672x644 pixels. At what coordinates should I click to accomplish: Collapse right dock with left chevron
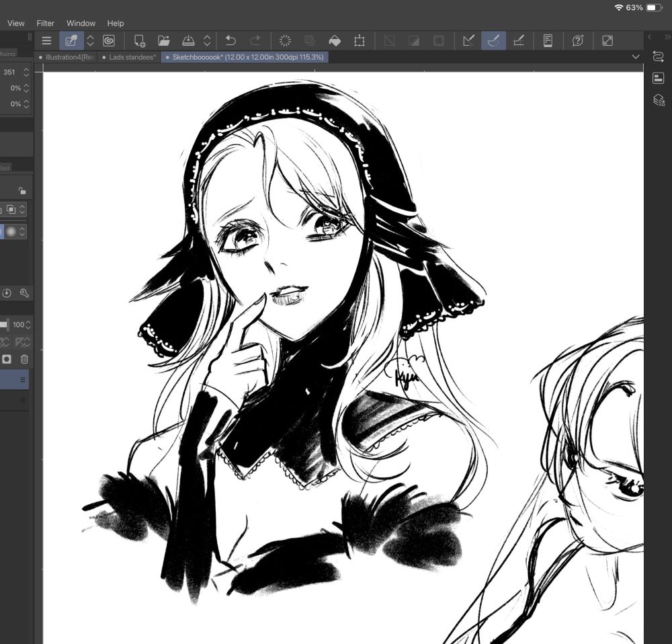pyautogui.click(x=649, y=37)
